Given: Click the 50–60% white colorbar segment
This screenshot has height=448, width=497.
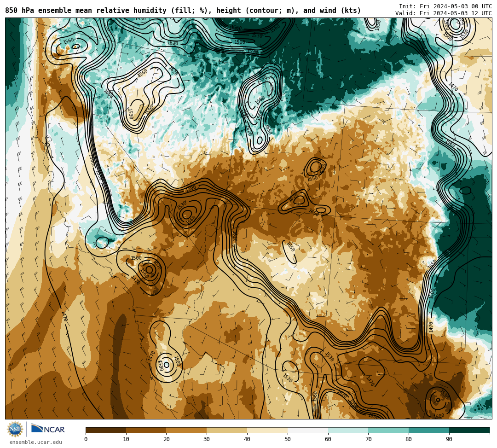Looking at the screenshot, I should tap(308, 430).
